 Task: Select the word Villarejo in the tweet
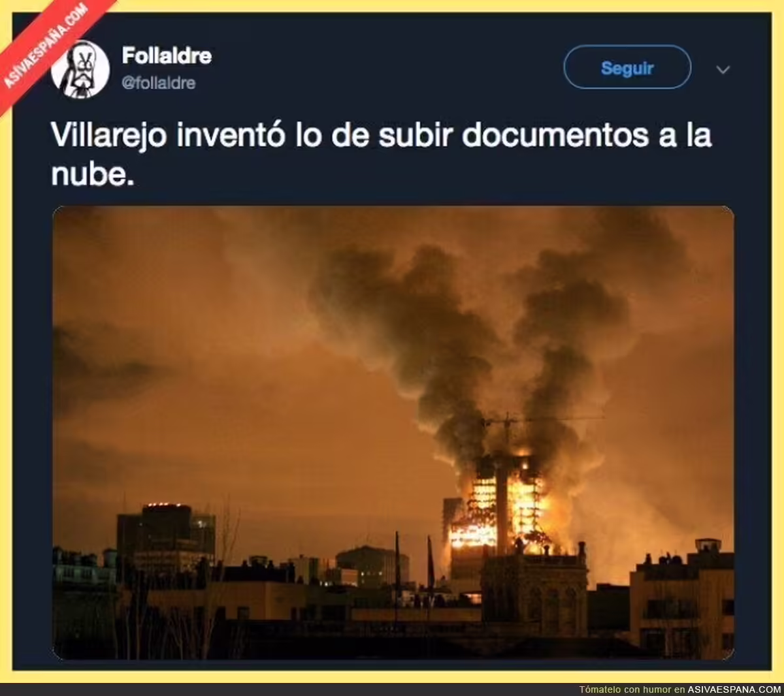click(109, 136)
